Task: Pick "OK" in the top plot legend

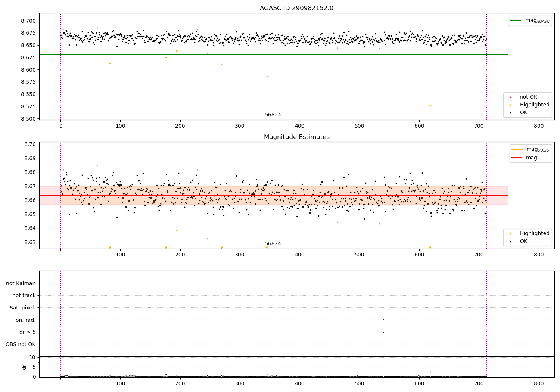Action: 523,113
